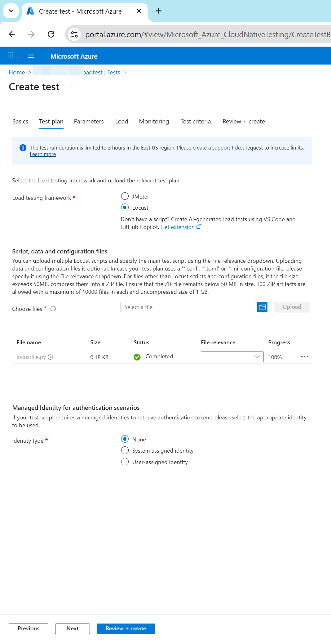Open the Azure apps grid launcher
331x644 pixels.
(10, 56)
